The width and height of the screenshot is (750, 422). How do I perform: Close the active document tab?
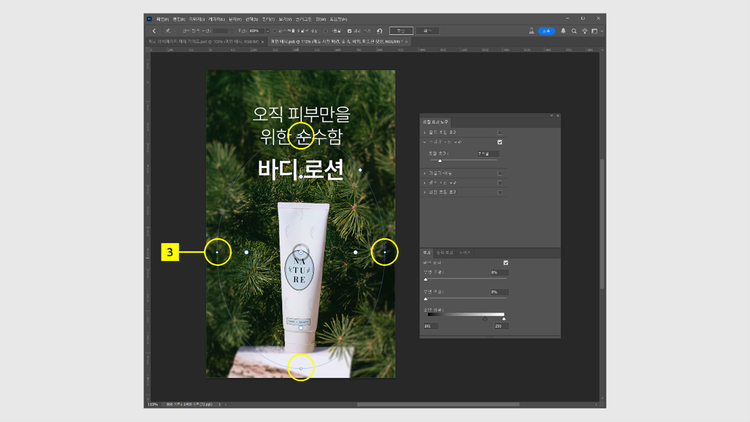click(x=407, y=42)
